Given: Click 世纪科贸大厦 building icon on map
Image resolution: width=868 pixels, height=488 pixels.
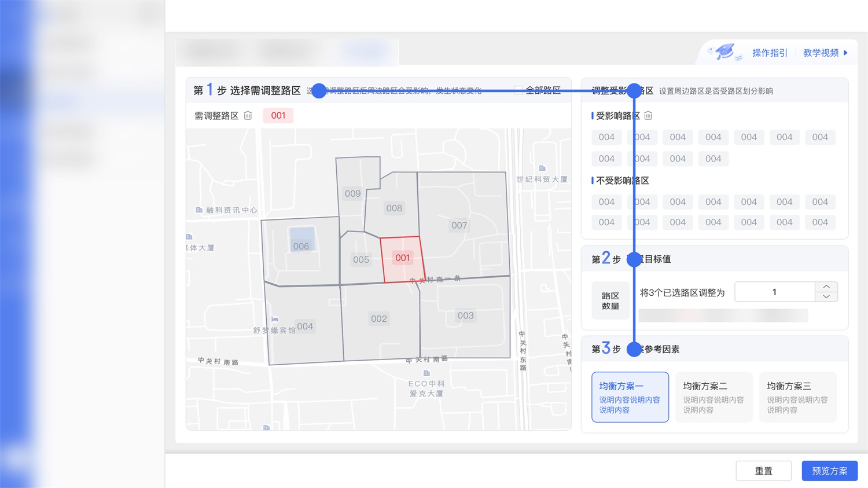Looking at the screenshot, I should [x=542, y=168].
